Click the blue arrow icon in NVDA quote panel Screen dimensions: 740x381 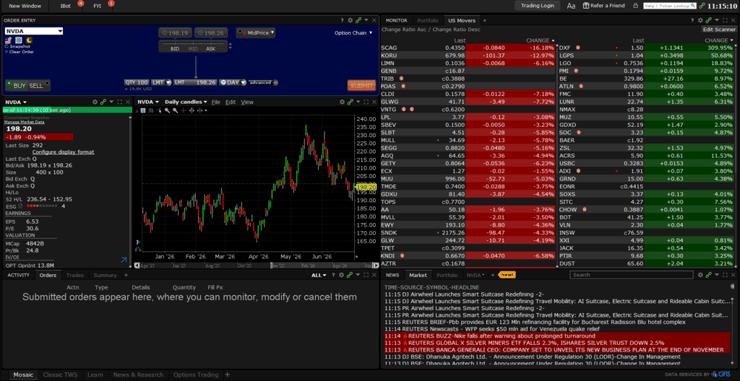point(124,260)
